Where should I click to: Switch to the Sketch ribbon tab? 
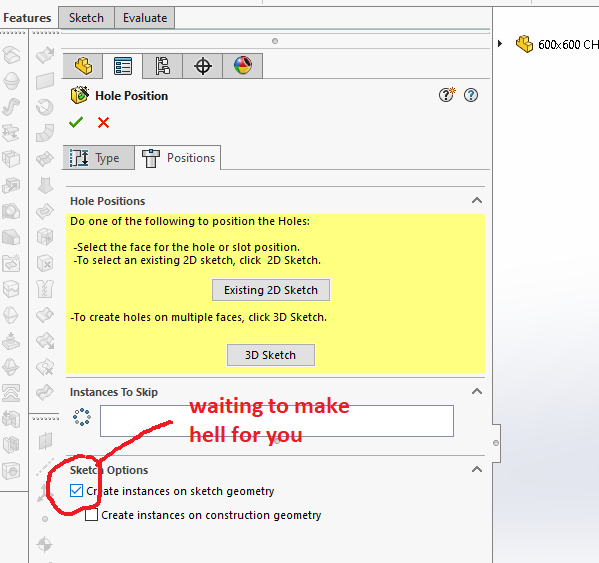86,18
